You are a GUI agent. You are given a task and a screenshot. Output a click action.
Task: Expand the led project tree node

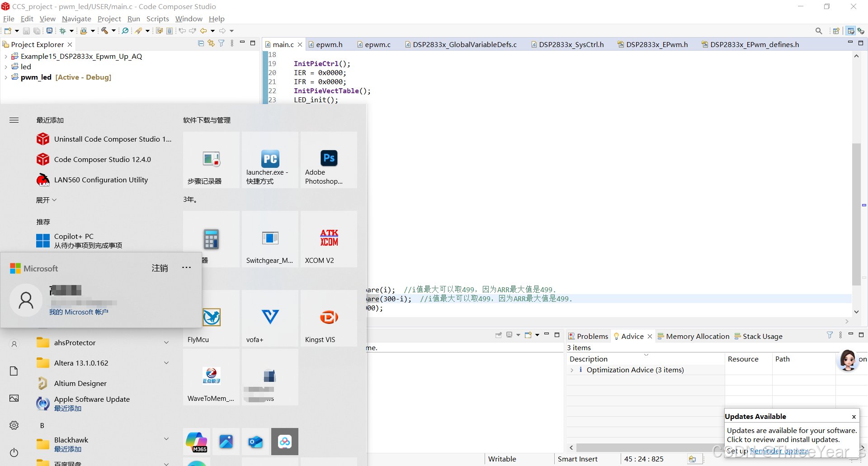point(5,67)
